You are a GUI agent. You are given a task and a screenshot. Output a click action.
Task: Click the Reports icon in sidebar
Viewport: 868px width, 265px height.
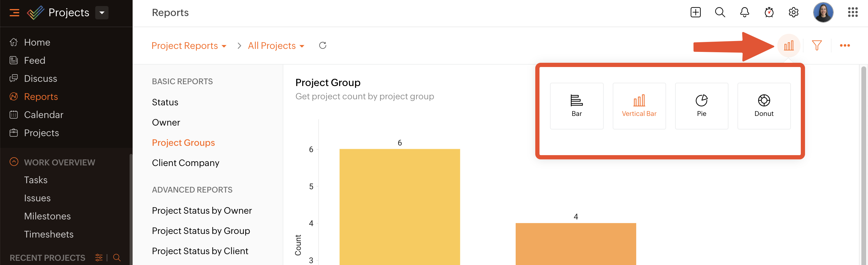[14, 97]
